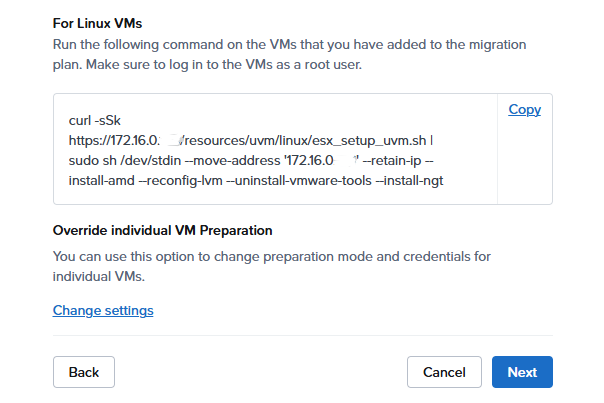Go back with the Back button
Image resolution: width=604 pixels, height=403 pixels.
point(84,372)
